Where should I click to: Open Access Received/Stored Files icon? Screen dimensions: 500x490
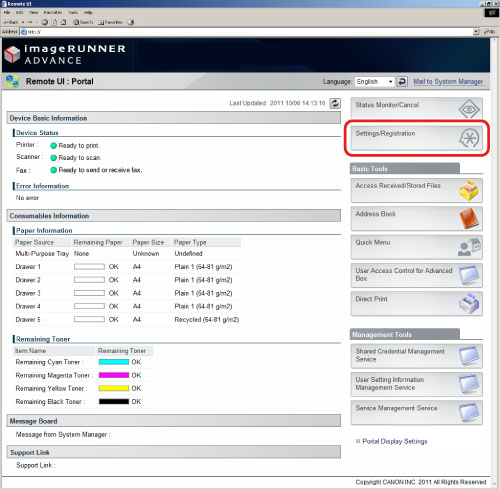[x=469, y=190]
